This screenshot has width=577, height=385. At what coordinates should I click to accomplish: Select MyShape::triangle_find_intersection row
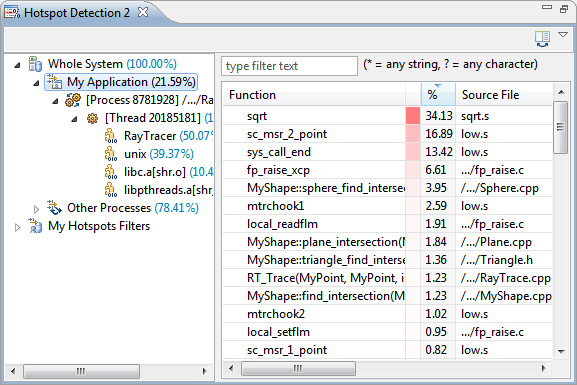coord(387,260)
